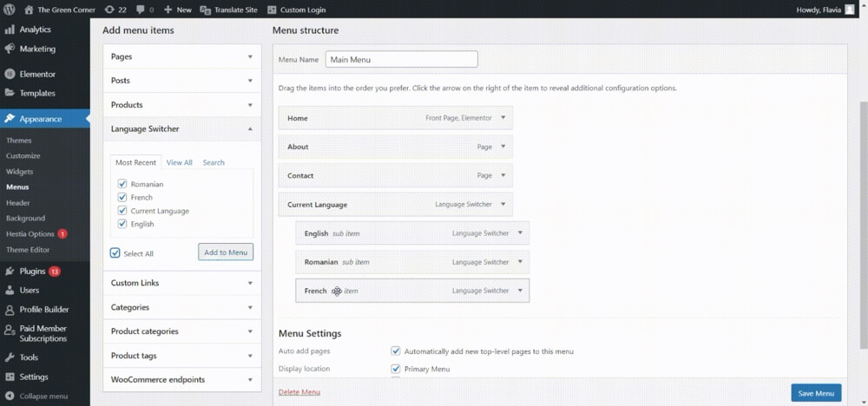868x406 pixels.
Task: Click the Menu Name text field
Action: (401, 59)
